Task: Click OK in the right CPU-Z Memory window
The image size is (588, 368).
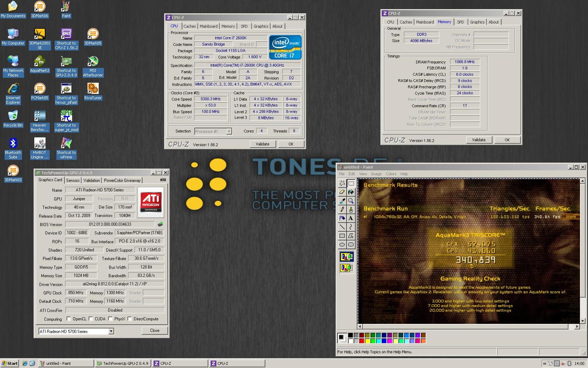Action: click(x=507, y=140)
